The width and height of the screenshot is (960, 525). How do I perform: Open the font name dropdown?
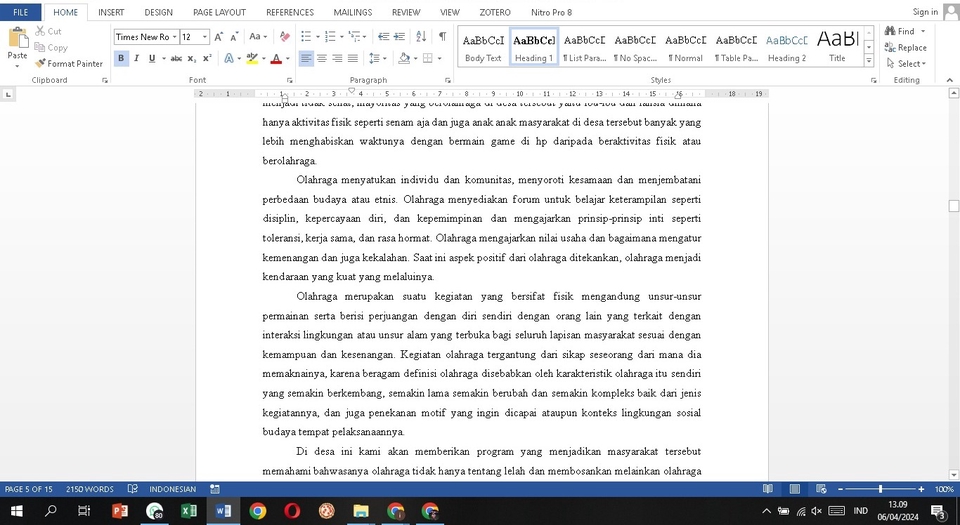click(174, 37)
